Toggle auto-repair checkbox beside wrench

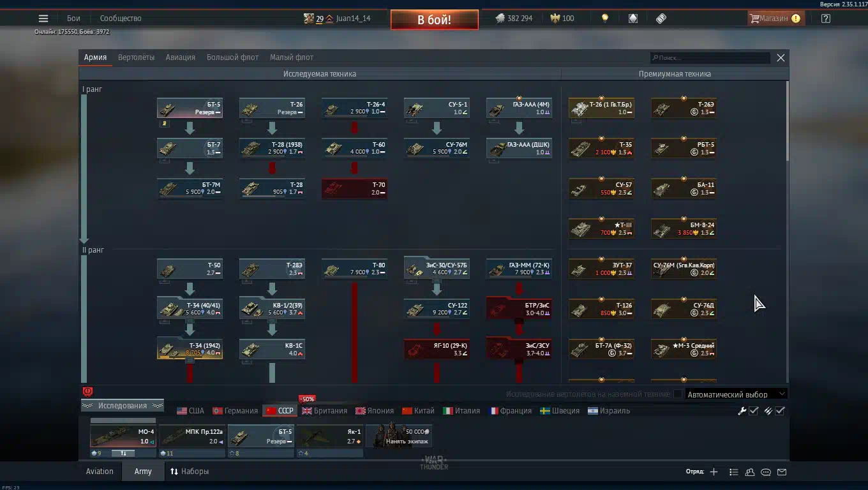click(753, 411)
